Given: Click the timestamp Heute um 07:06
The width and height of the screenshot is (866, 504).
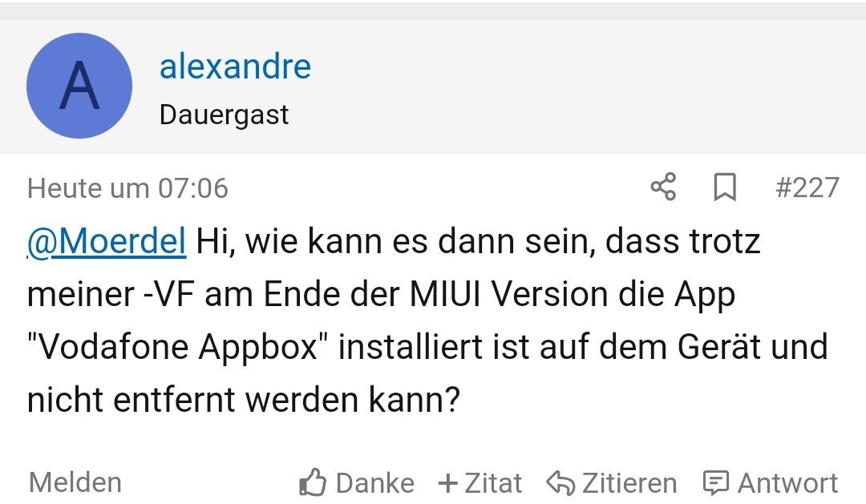Looking at the screenshot, I should point(127,188).
